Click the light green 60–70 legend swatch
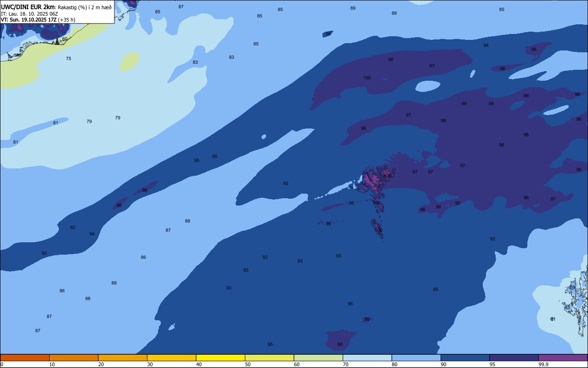The image size is (588, 368). click(x=318, y=357)
